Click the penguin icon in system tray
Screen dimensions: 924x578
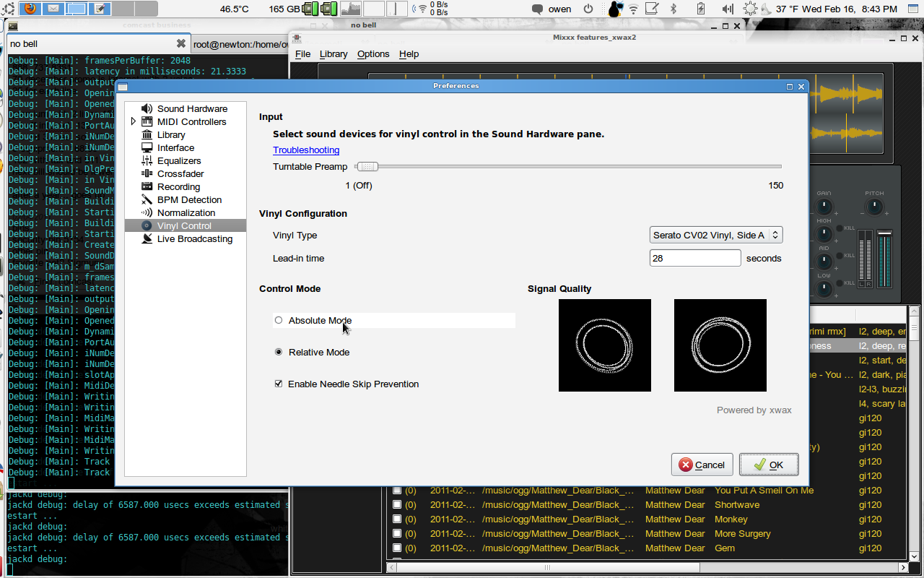tap(615, 9)
